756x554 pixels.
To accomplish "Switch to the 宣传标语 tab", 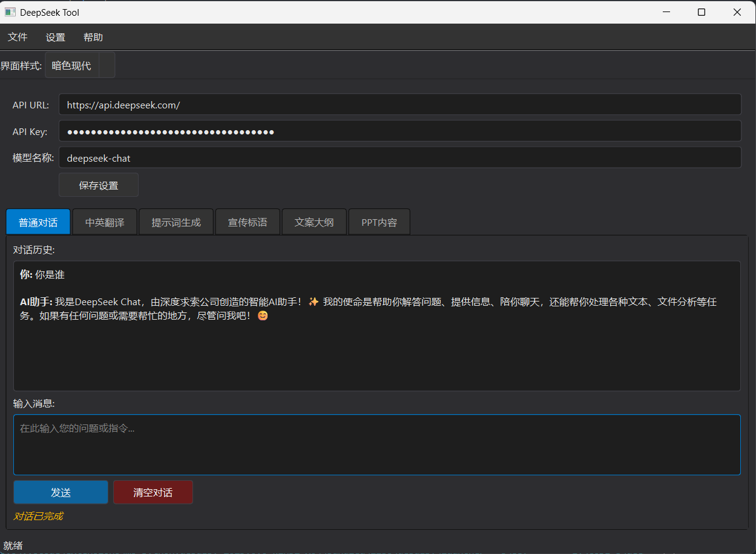I will tap(248, 222).
